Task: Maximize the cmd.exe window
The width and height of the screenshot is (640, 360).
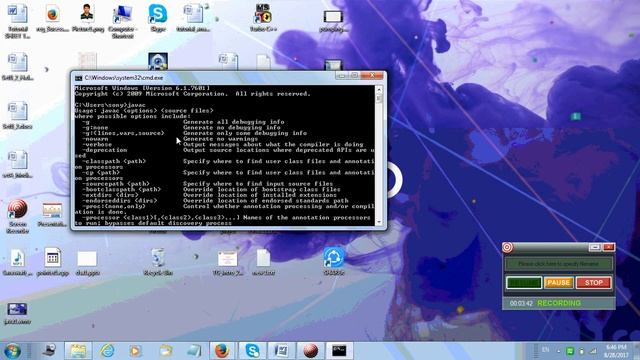Action: [354, 76]
